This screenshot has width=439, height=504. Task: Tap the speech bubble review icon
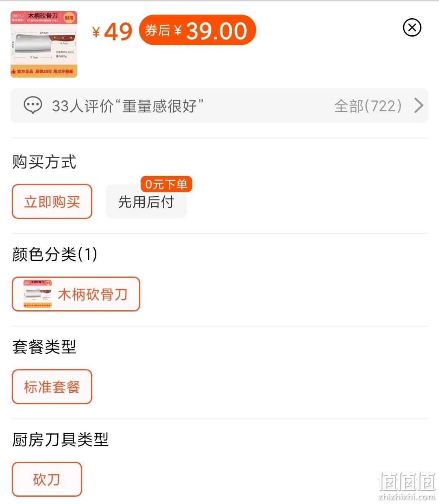pos(33,106)
